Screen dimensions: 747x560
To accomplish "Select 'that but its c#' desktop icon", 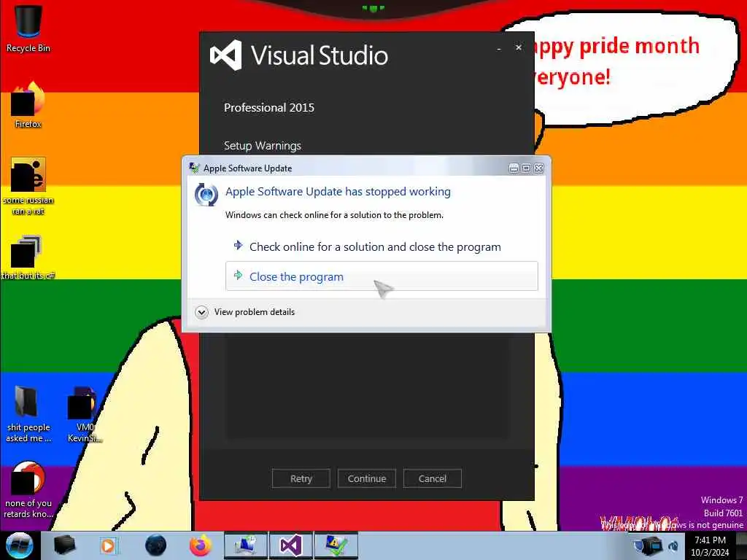I will (x=28, y=257).
